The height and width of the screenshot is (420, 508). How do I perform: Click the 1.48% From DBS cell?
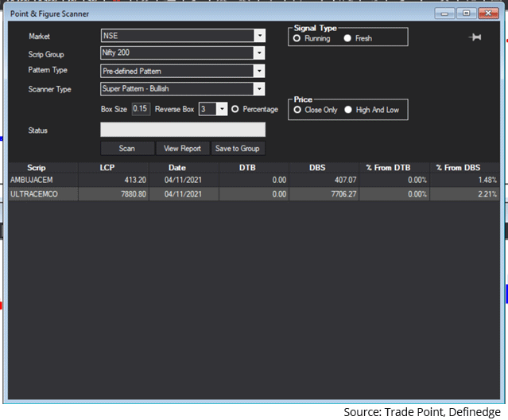click(x=464, y=180)
